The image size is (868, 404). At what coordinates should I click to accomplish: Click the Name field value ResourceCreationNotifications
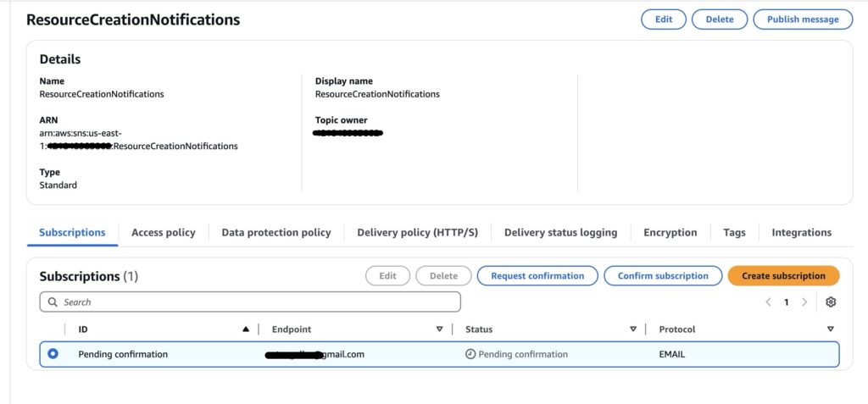(x=102, y=94)
